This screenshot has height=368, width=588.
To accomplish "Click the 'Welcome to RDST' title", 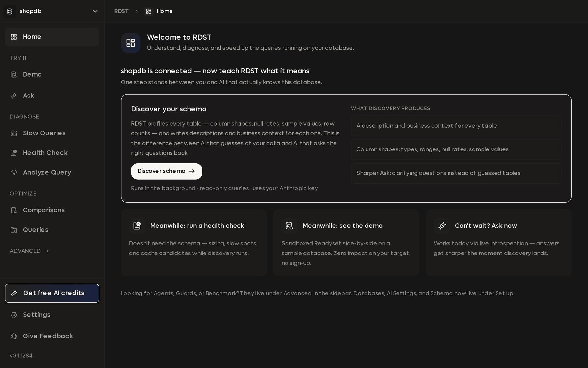I will click(179, 37).
